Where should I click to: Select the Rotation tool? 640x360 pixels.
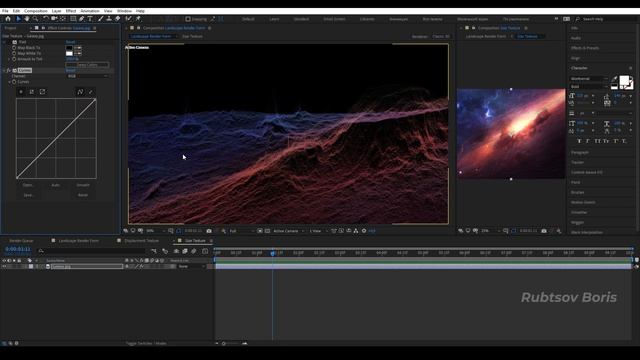coord(46,19)
